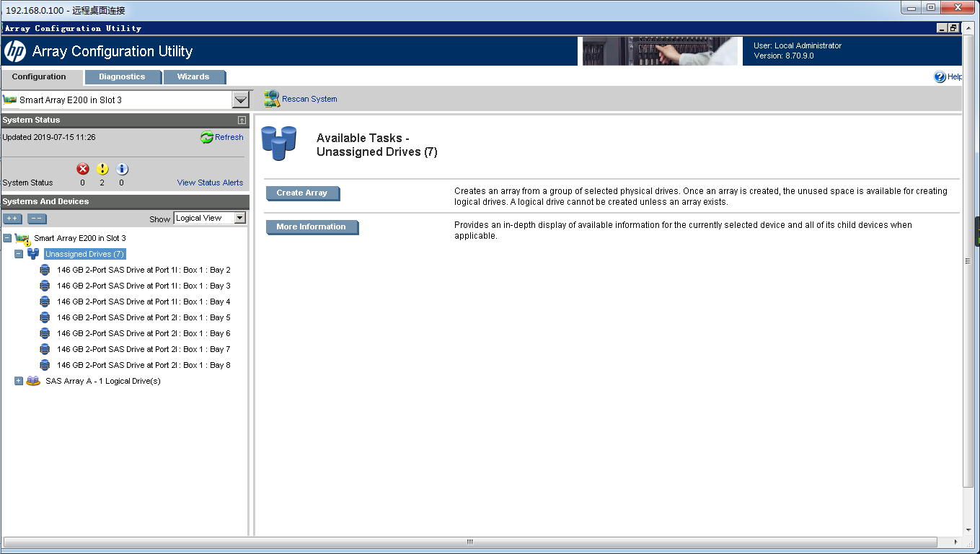Minimize the inner Array Configuration Utility window
Viewport: 980px width, 554px height.
tap(942, 28)
